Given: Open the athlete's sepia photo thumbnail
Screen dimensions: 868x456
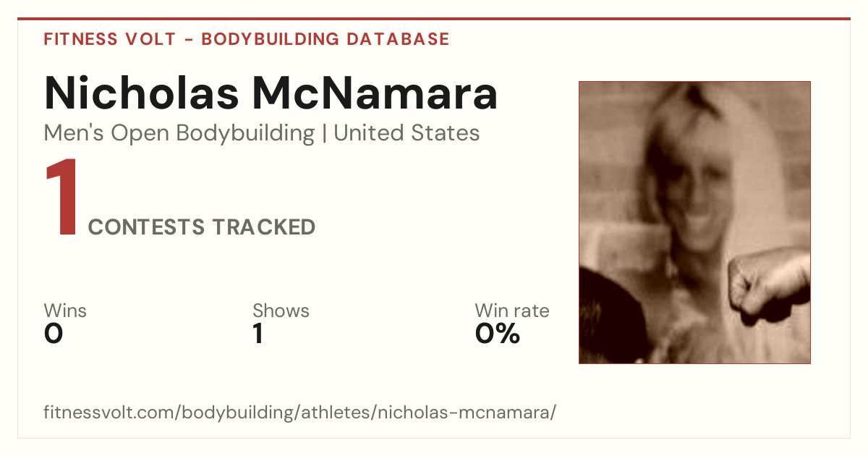Looking at the screenshot, I should tap(694, 222).
